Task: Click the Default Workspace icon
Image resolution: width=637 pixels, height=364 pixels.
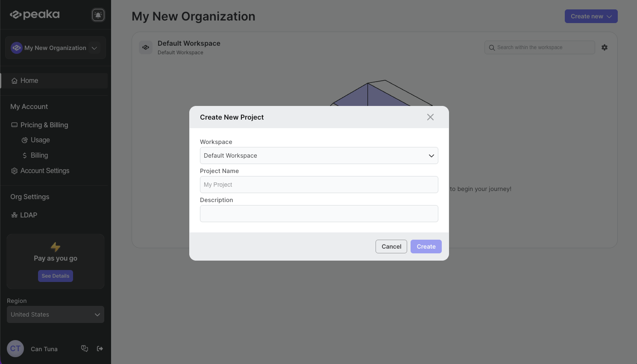Action: pos(146,47)
